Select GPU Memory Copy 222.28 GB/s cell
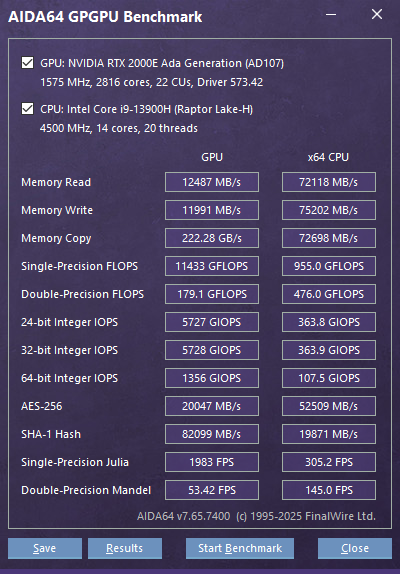The image size is (400, 574). [212, 238]
